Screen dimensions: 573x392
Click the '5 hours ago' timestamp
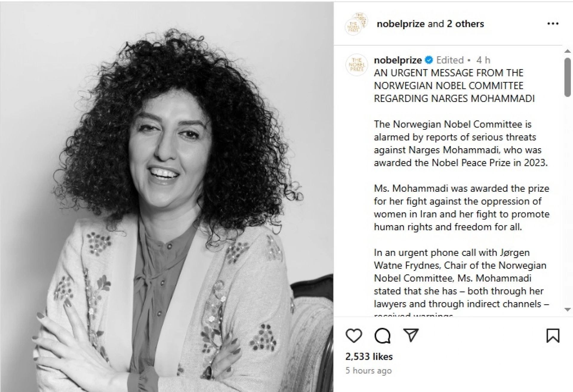tap(369, 371)
